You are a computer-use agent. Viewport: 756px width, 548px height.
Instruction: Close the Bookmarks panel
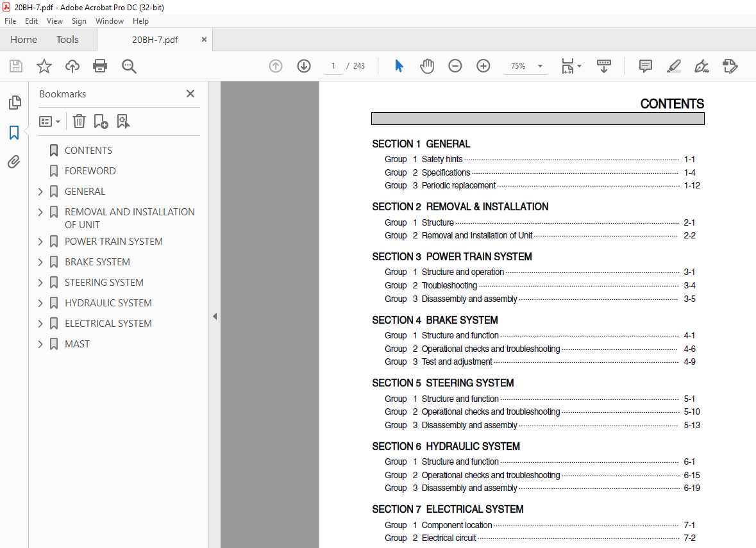point(190,94)
